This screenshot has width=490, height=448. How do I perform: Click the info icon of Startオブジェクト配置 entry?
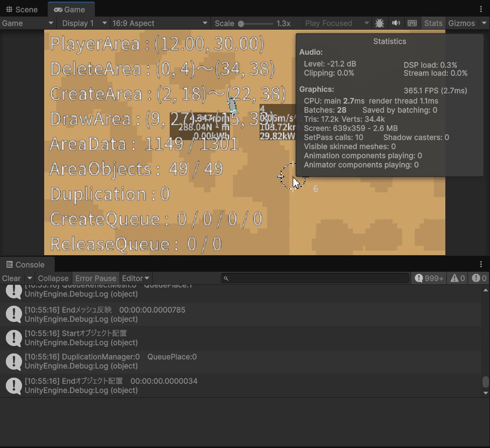14,338
